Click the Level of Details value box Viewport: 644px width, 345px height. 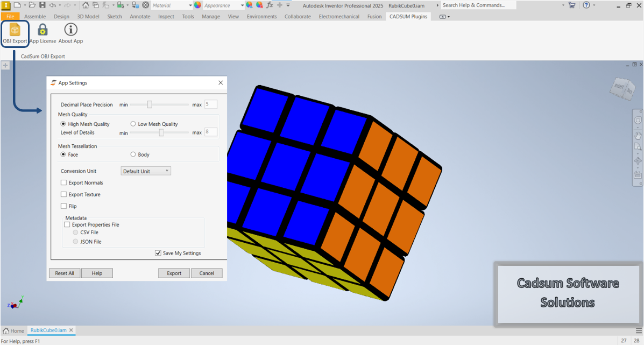click(211, 132)
